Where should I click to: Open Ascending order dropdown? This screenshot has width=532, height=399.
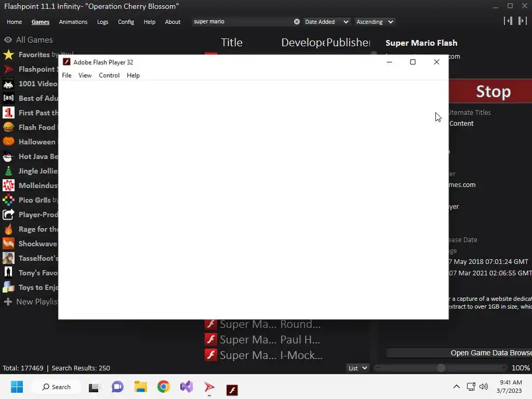(x=375, y=22)
